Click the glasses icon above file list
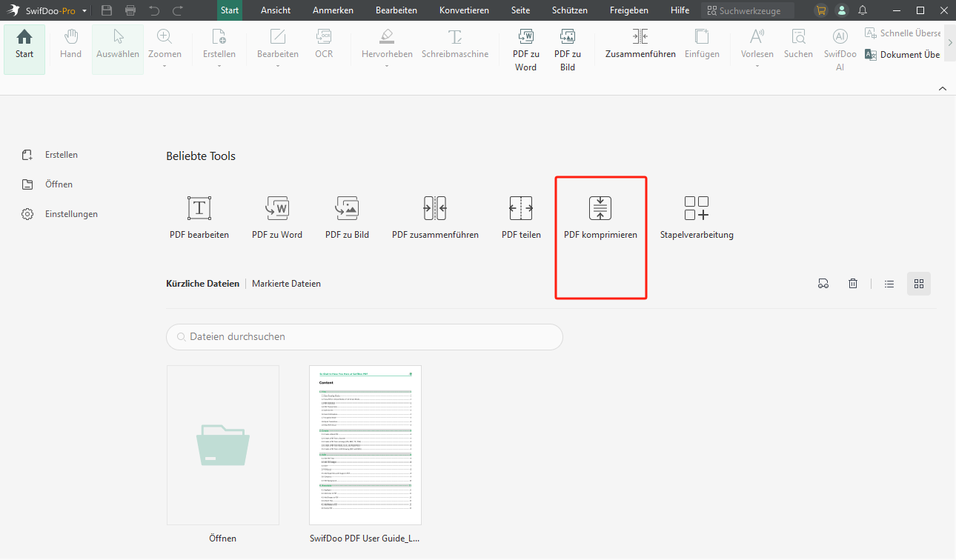The image size is (956, 560). tap(823, 284)
